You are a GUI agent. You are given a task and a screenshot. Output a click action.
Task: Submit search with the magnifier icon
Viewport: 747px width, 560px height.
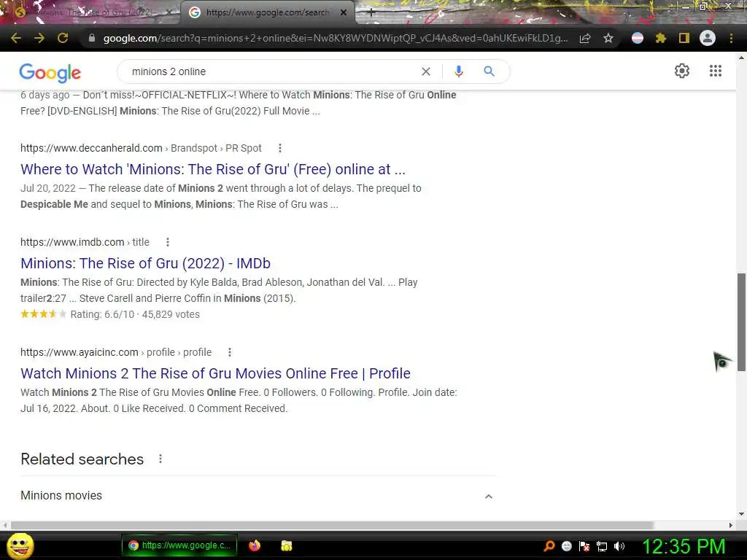(x=489, y=71)
